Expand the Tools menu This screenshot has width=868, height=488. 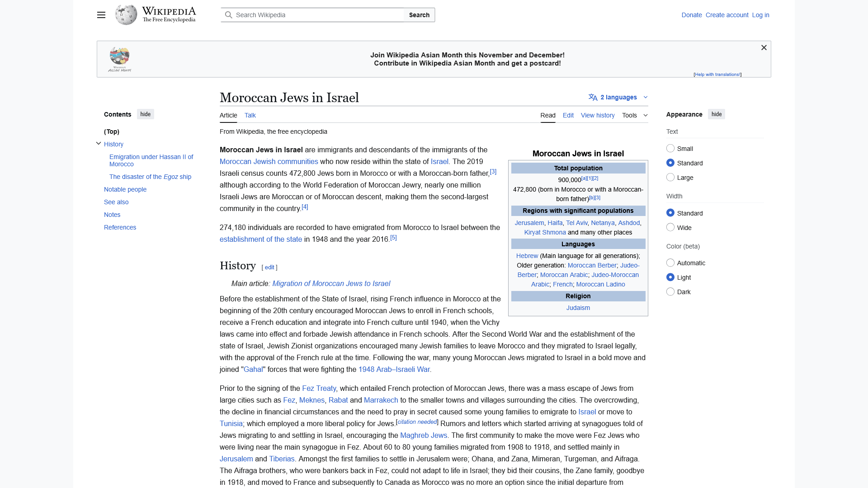point(634,115)
